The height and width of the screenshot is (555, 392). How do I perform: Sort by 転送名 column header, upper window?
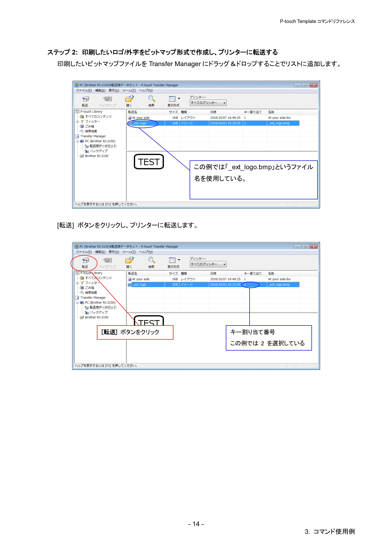pos(146,112)
